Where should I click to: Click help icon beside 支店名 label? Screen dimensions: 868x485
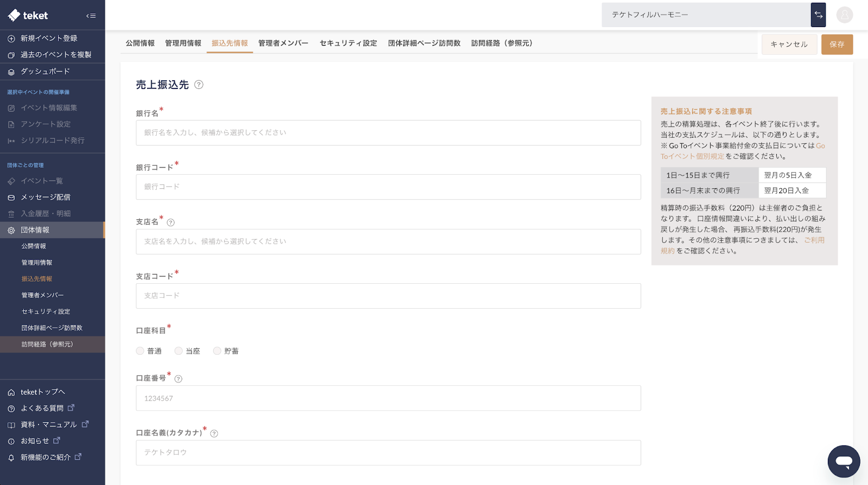[171, 222]
